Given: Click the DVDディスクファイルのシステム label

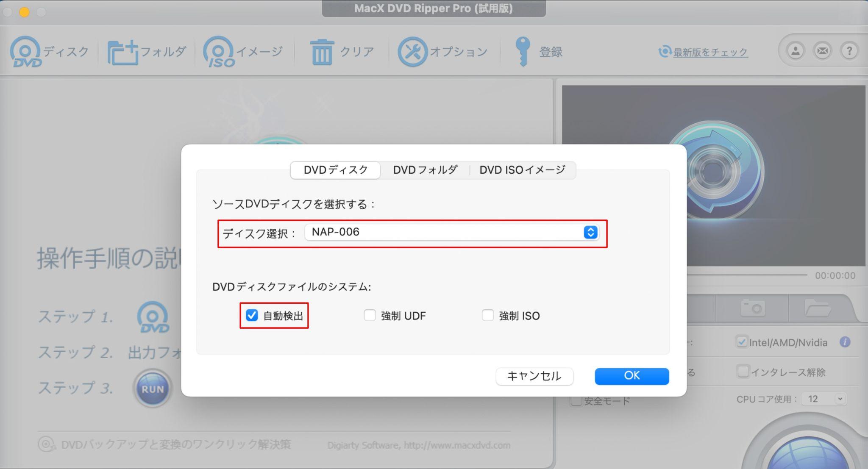Looking at the screenshot, I should (x=292, y=287).
